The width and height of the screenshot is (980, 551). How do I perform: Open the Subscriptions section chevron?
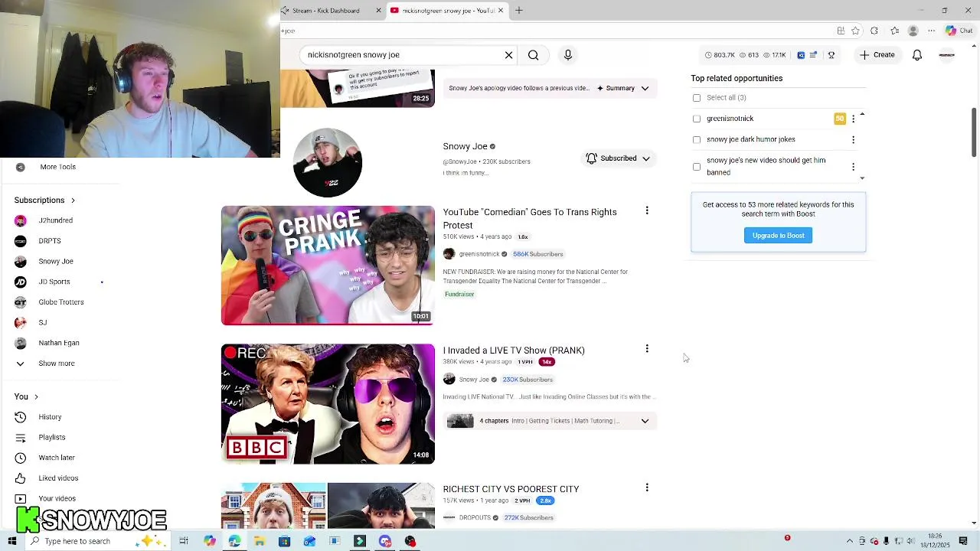(73, 201)
